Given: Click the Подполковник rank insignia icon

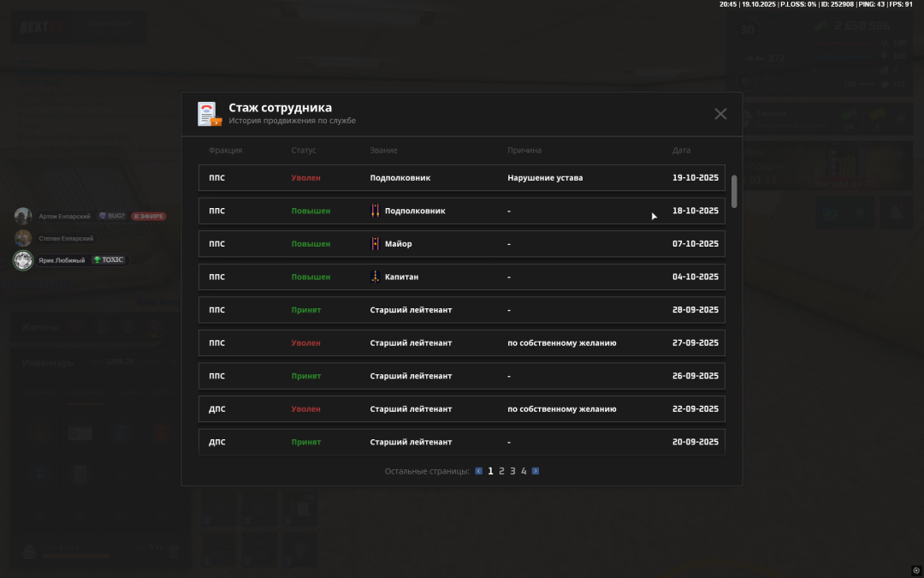Looking at the screenshot, I should point(375,211).
